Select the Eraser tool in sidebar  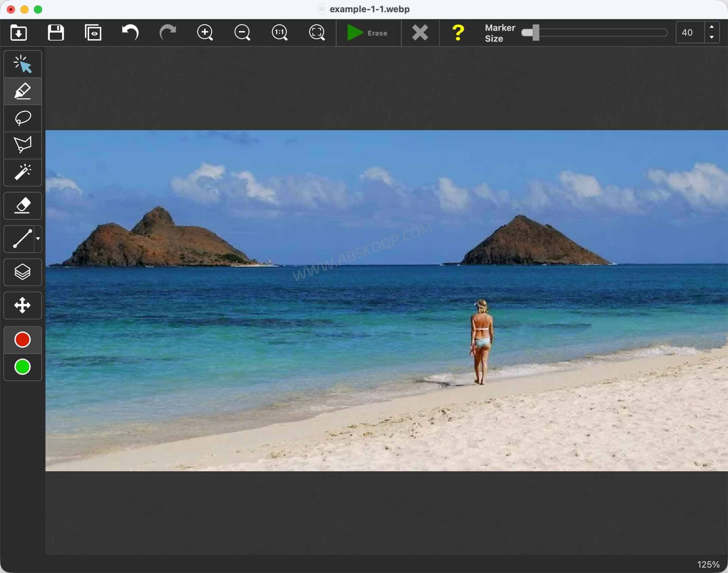click(x=23, y=206)
